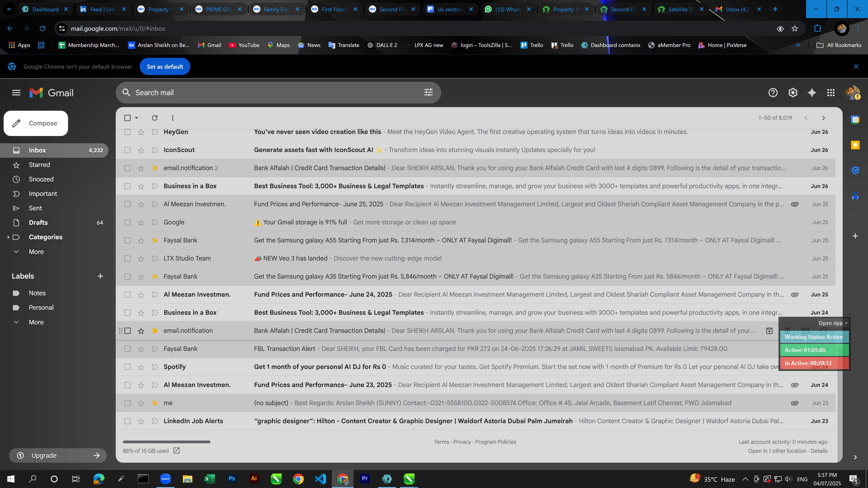Open Google Calendar side panel icon
Viewport: 868px width, 488px height.
(x=855, y=120)
